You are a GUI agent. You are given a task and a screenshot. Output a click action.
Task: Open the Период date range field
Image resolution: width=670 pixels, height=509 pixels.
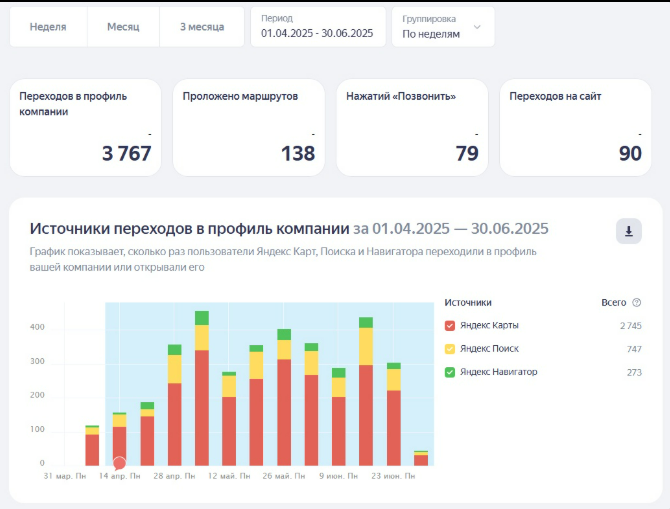(318, 27)
